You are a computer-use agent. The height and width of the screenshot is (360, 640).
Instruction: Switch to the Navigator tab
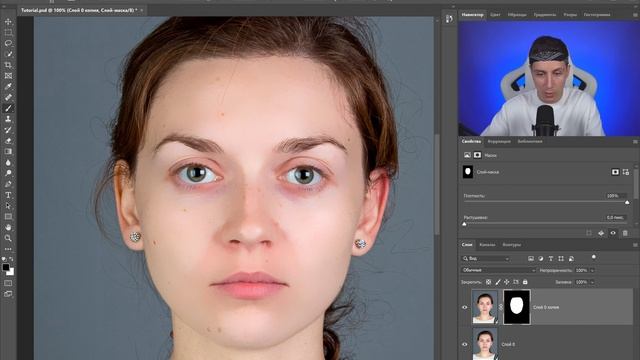(x=472, y=15)
